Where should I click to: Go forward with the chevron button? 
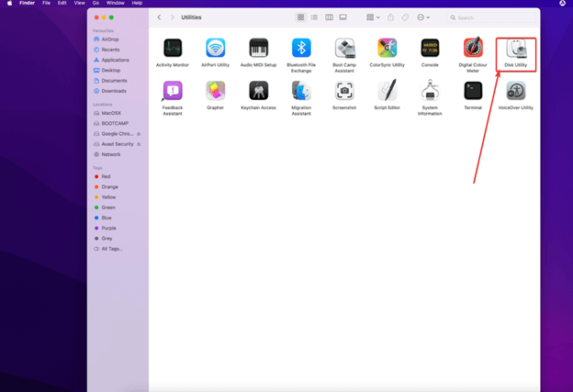click(x=172, y=17)
